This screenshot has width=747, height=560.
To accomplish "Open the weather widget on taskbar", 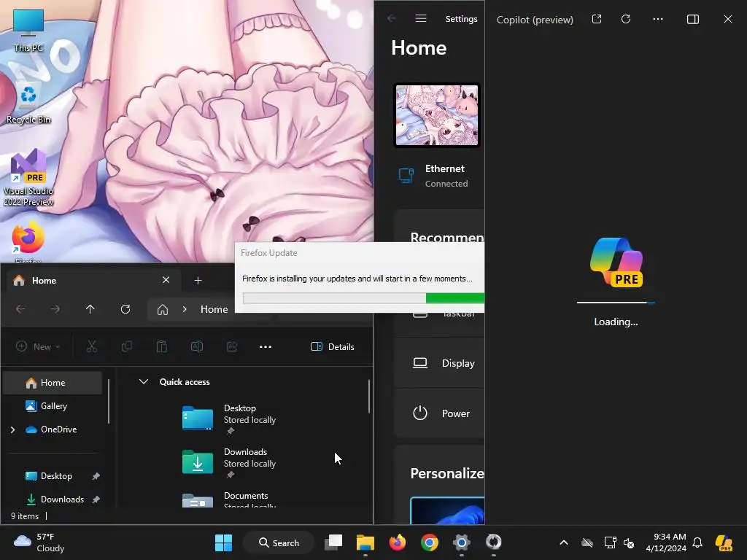I will click(39, 542).
